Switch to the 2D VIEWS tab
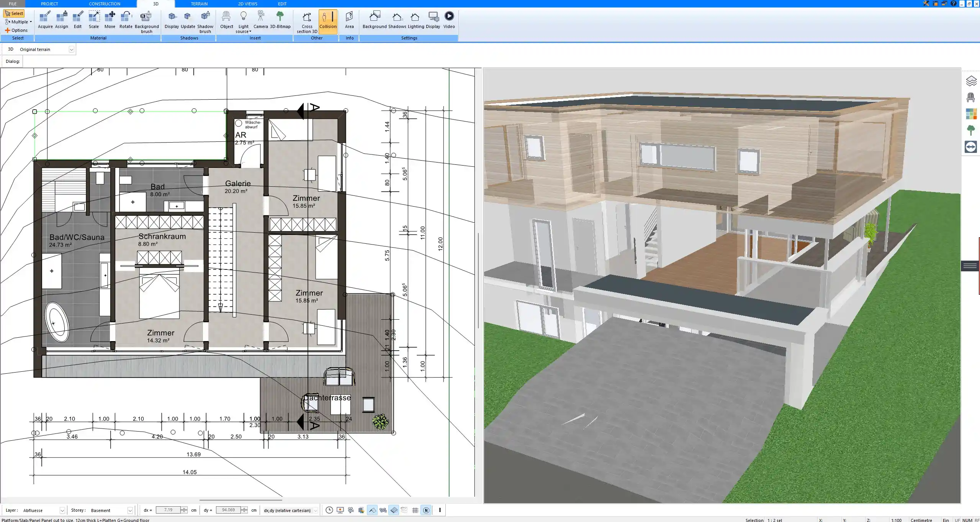The image size is (980, 522). click(x=248, y=3)
